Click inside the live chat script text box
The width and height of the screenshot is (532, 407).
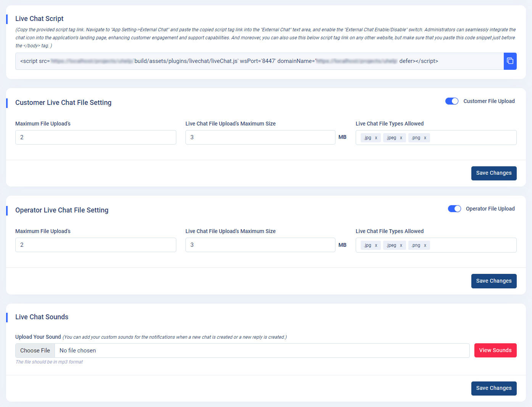pos(260,61)
